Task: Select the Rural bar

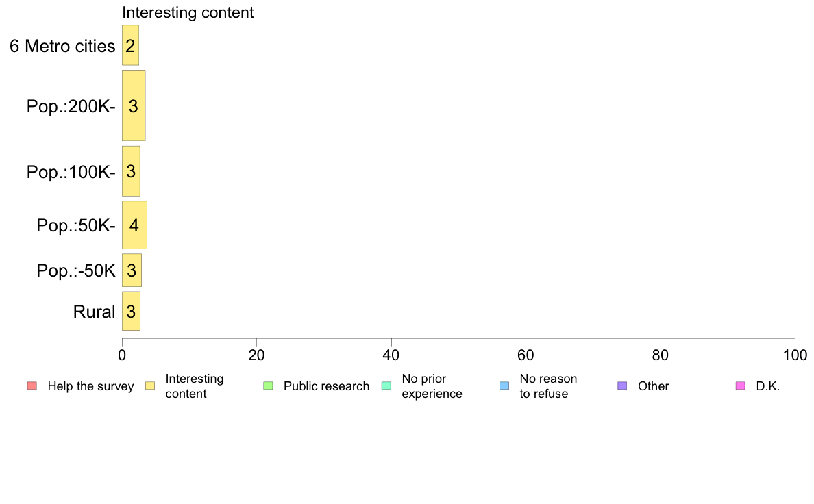Action: (131, 311)
